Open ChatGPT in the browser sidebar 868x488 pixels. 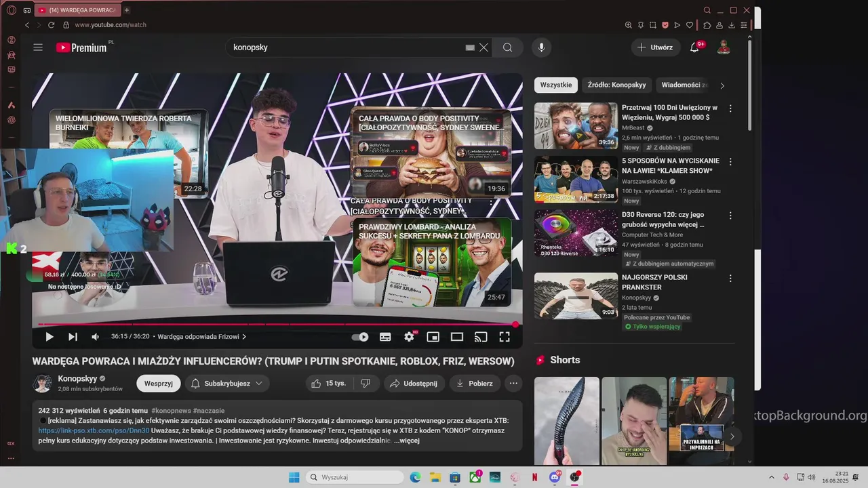coord(12,120)
